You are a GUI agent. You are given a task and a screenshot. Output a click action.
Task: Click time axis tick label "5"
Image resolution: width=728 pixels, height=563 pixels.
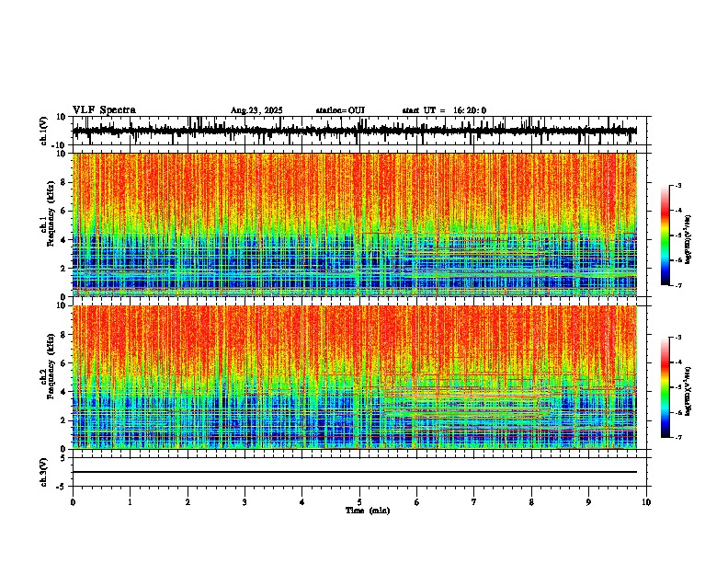click(x=359, y=502)
